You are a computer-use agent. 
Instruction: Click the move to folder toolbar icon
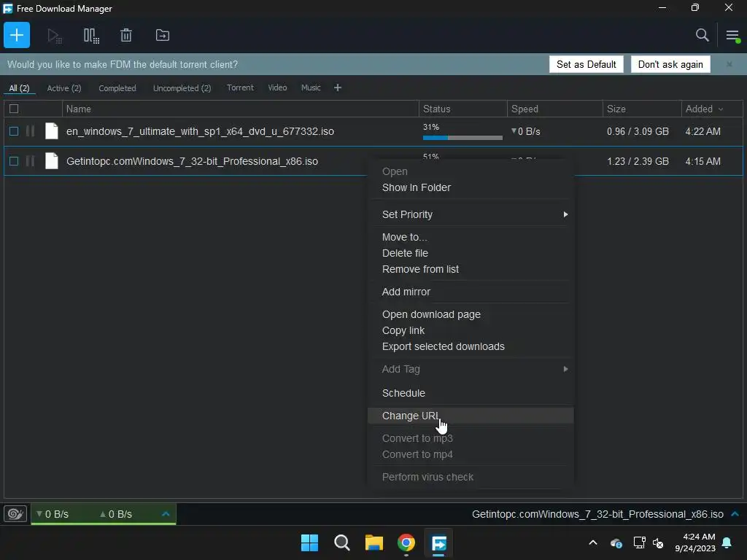tap(163, 35)
